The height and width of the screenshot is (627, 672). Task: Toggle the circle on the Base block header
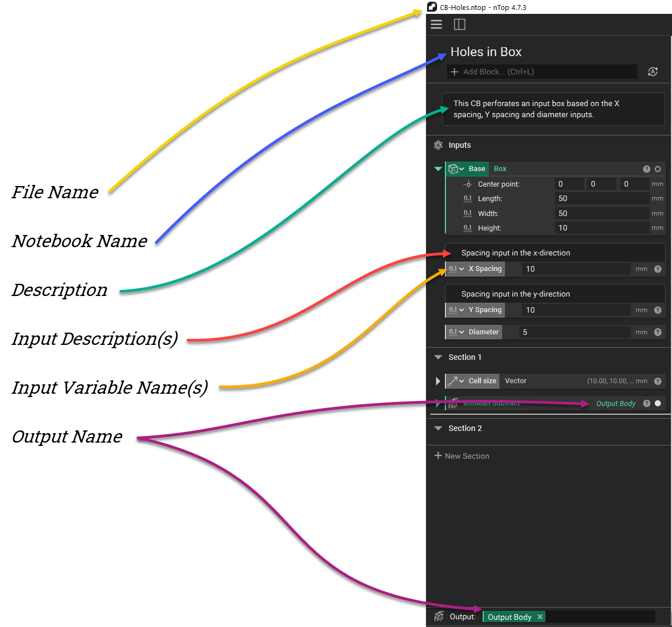[x=658, y=169]
